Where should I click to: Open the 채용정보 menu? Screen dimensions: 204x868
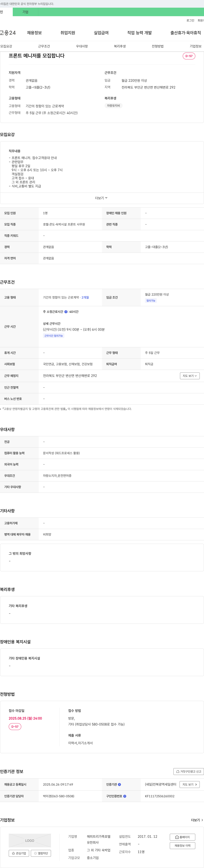34,33
